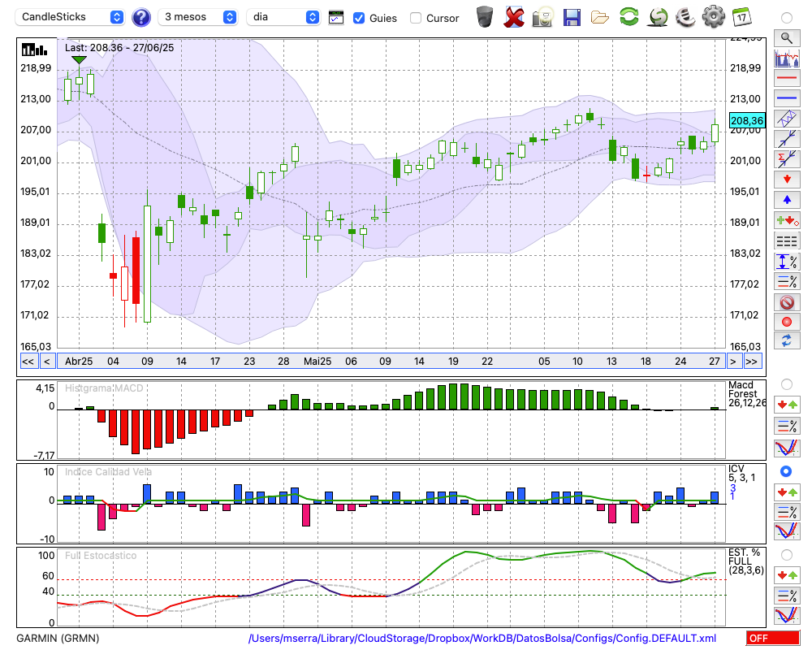Click lines percent icon beside MACD panel
The height and width of the screenshot is (650, 812).
[x=787, y=426]
